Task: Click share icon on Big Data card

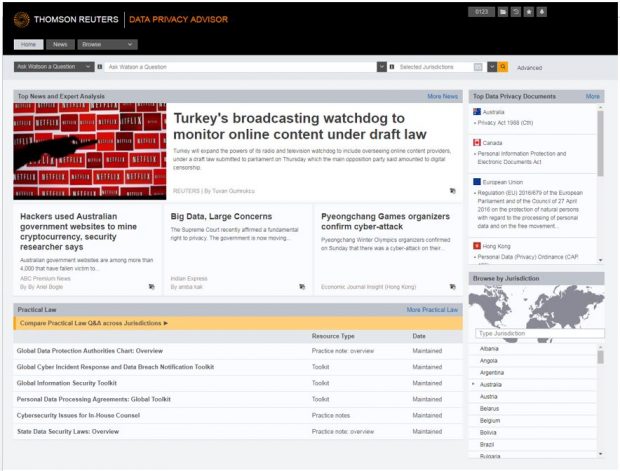Action: 301,287
